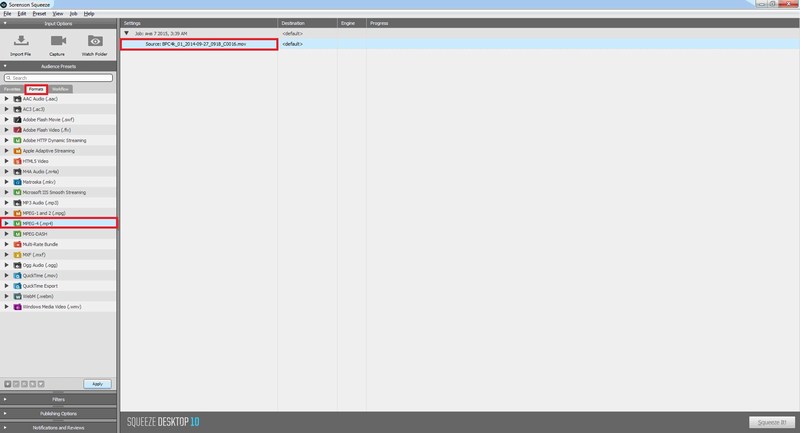Open the Job menu
This screenshot has width=800, height=433.
point(73,14)
